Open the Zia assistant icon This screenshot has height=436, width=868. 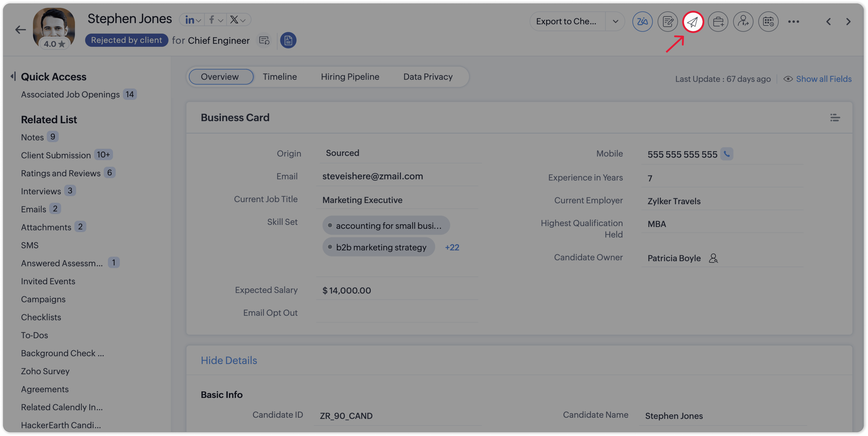coord(642,22)
